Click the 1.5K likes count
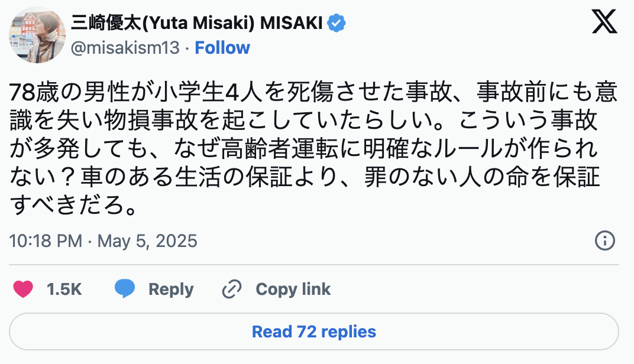 tap(64, 289)
